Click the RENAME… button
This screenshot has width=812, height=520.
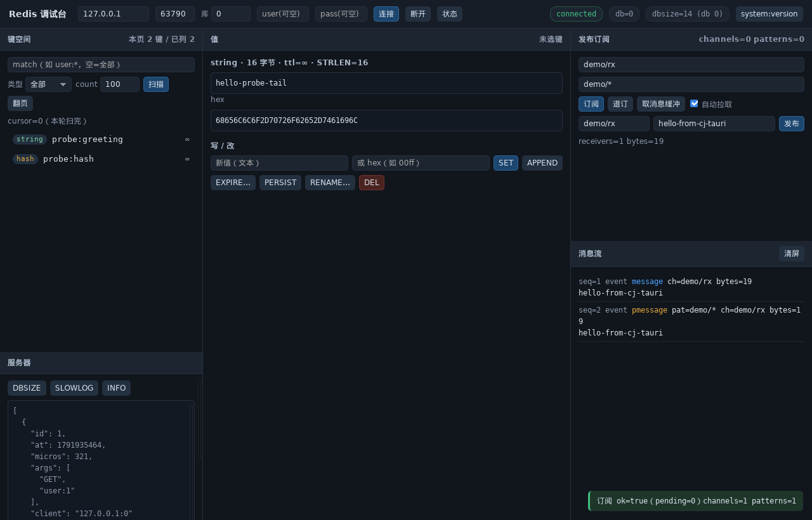tap(330, 183)
